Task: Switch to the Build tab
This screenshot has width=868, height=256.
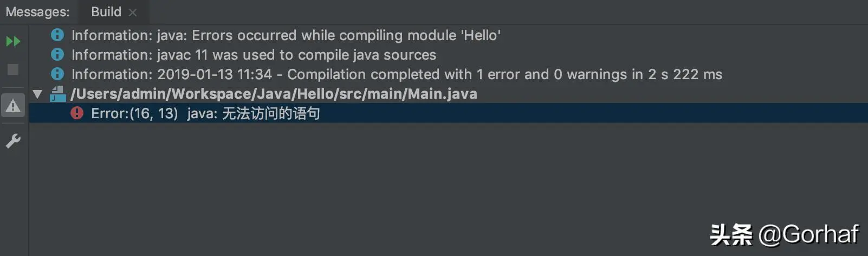Action: pos(106,12)
